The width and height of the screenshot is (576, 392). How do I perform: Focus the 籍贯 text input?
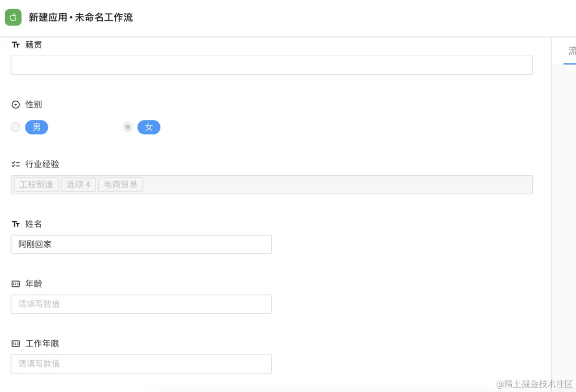coord(272,65)
